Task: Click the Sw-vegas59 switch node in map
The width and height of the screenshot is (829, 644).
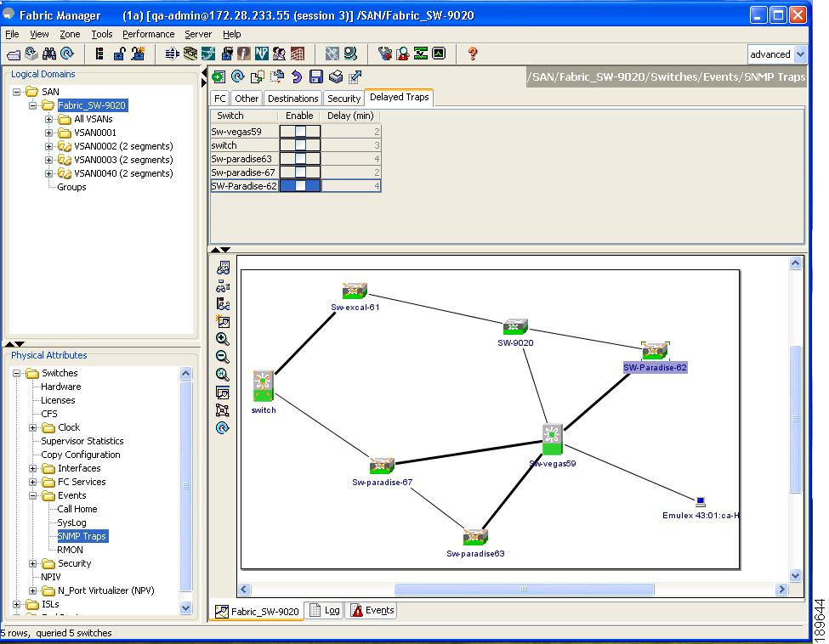Action: [x=553, y=439]
